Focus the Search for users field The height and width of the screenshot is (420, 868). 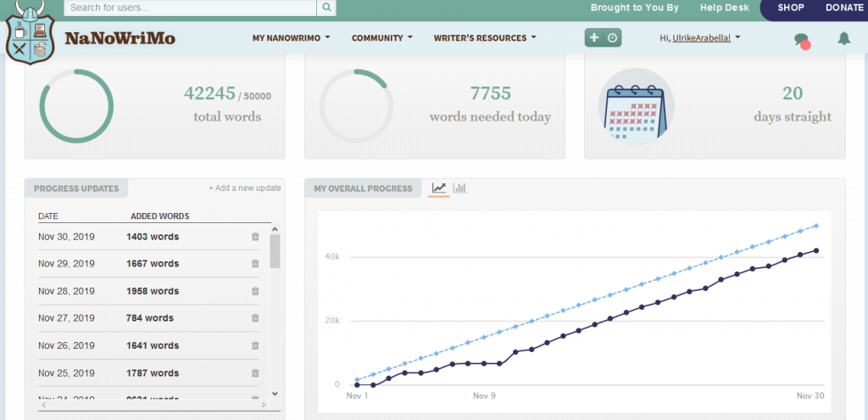[190, 8]
